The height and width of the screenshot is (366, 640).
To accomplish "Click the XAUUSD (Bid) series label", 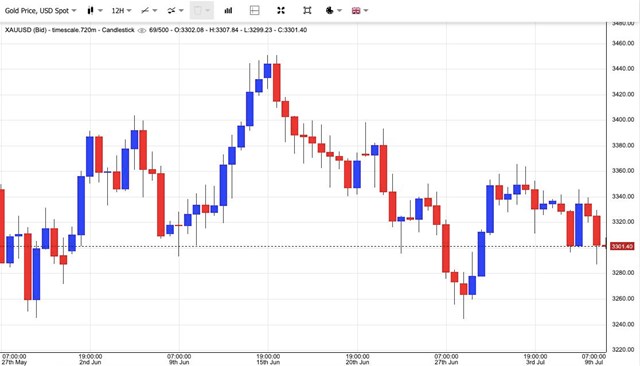I will [x=25, y=30].
